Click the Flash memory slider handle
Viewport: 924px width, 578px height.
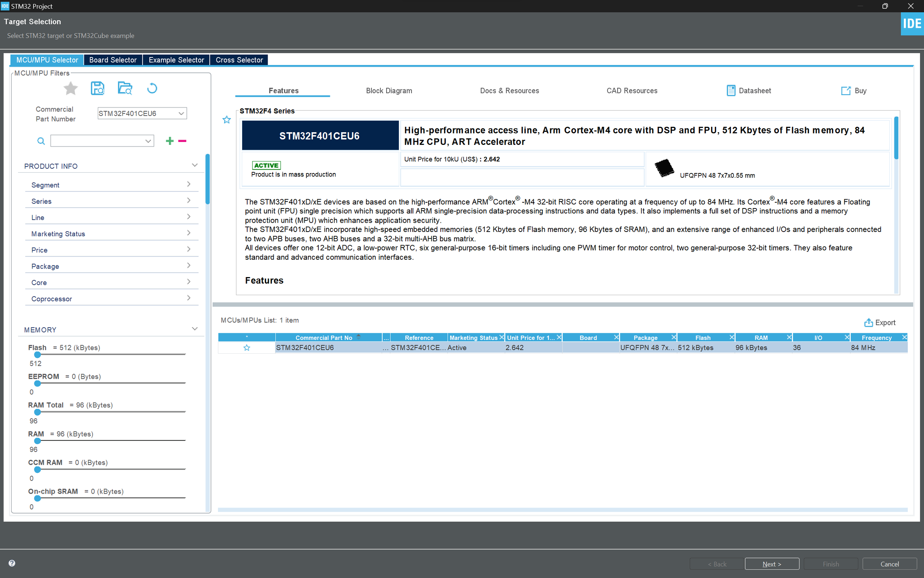(x=37, y=355)
